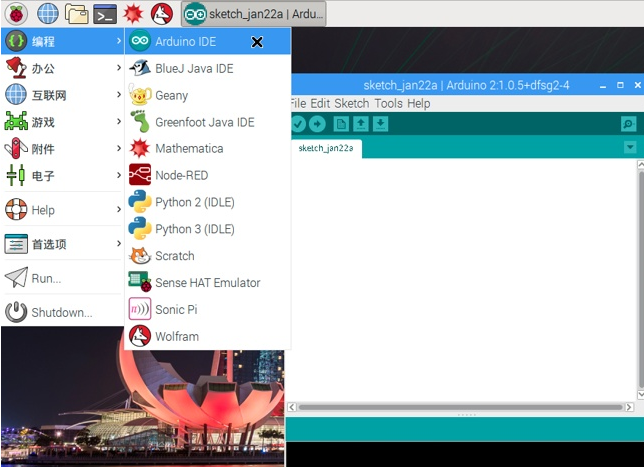The width and height of the screenshot is (644, 467).
Task: Launch Python 2 (IDLE)
Action: 208,202
